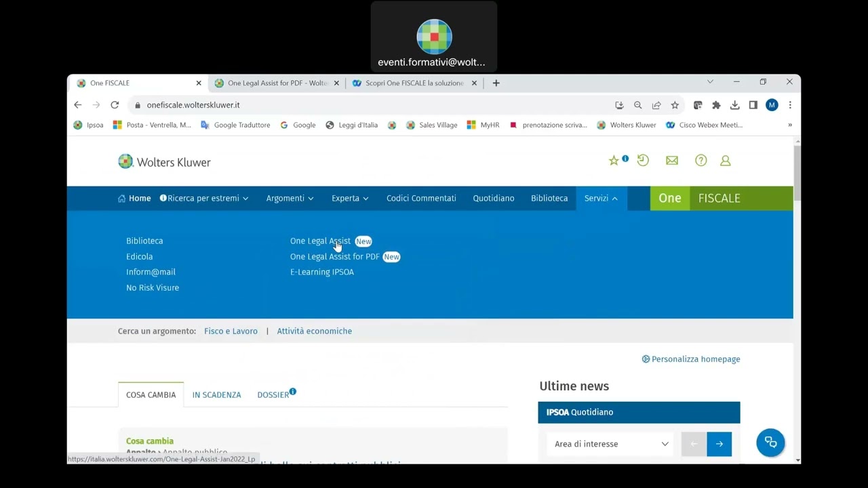This screenshot has width=868, height=488.
Task: Close the Scopri One FISCALE tab
Action: click(x=474, y=83)
